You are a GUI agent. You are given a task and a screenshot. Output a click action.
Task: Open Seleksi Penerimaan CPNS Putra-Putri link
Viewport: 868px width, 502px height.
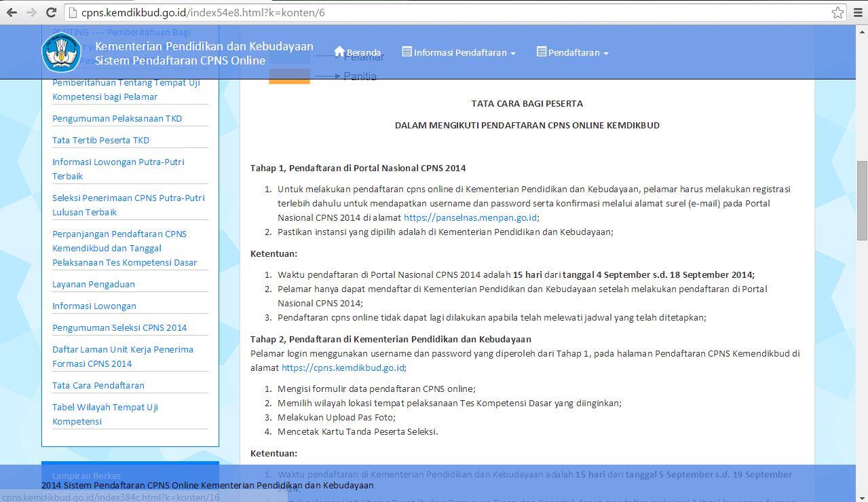pos(128,204)
